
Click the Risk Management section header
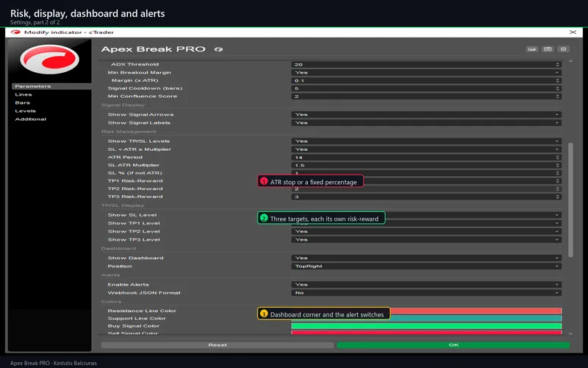[x=129, y=132]
